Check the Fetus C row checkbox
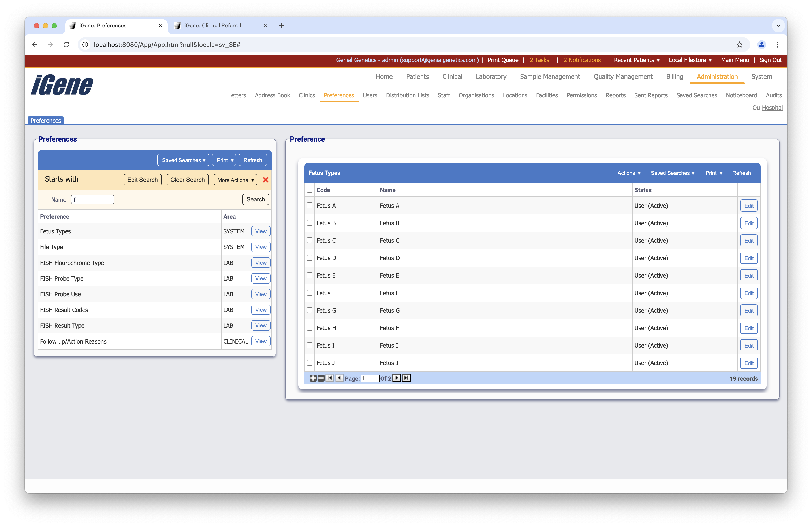The image size is (812, 526). coord(309,240)
